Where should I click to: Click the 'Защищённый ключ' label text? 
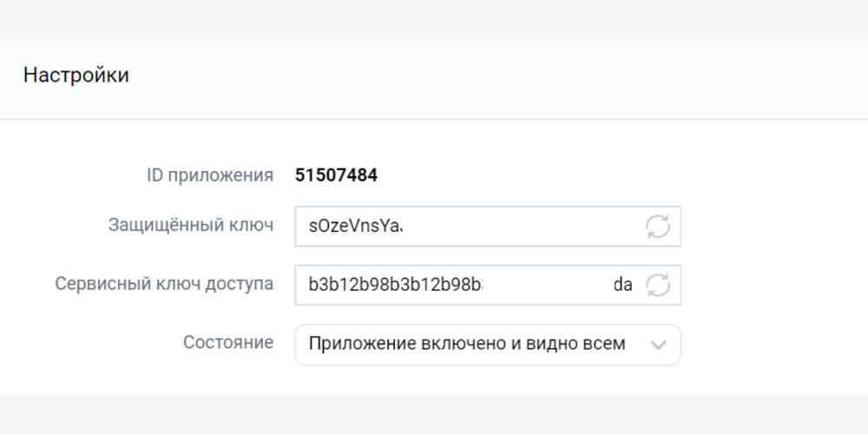[191, 226]
